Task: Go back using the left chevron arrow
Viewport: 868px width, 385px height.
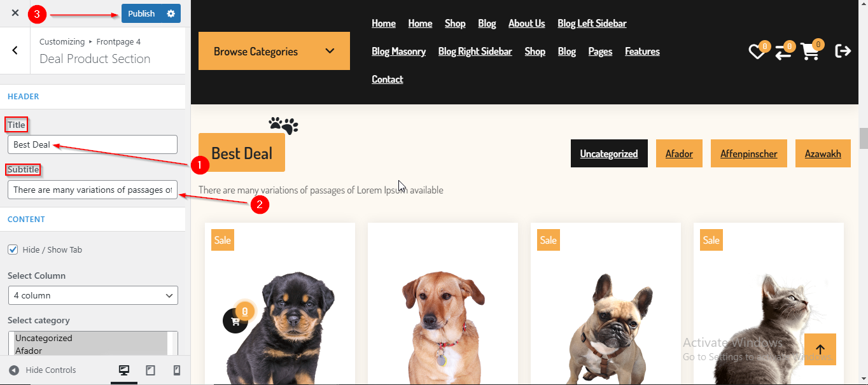Action: (15, 50)
